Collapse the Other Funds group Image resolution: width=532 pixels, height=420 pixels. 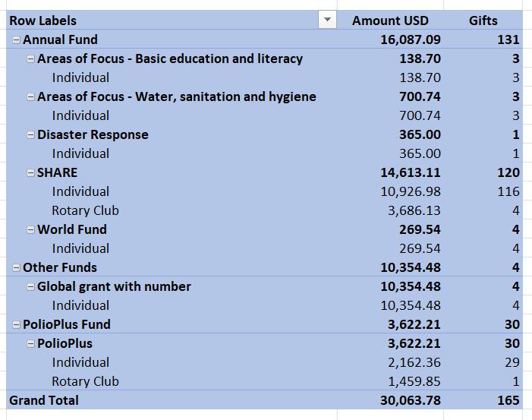point(16,267)
